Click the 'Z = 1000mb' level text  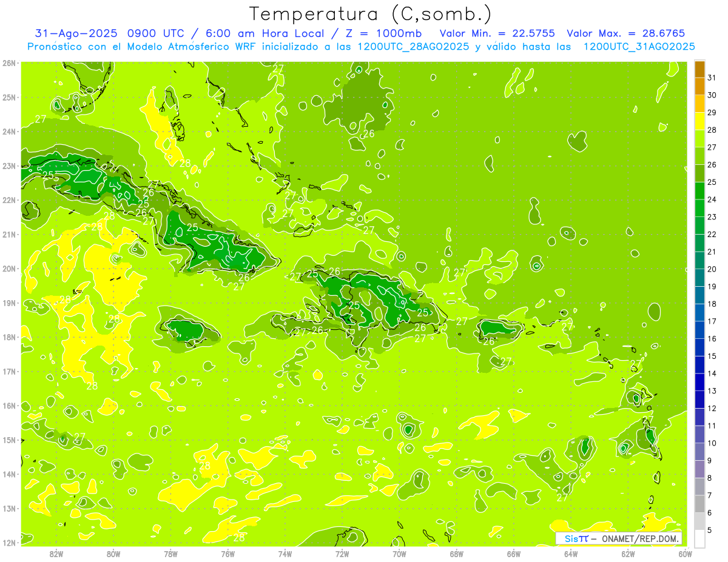[383, 33]
